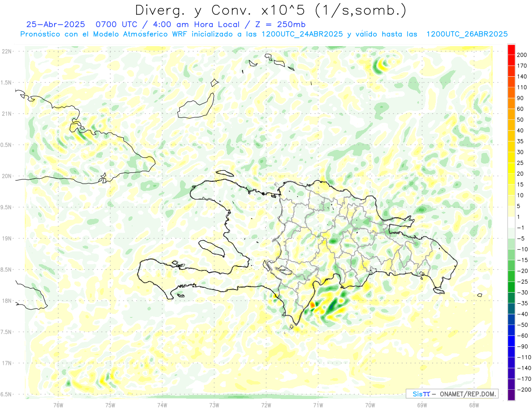Click the '140' color bar value
The height and width of the screenshot is (411, 532).
point(523,77)
